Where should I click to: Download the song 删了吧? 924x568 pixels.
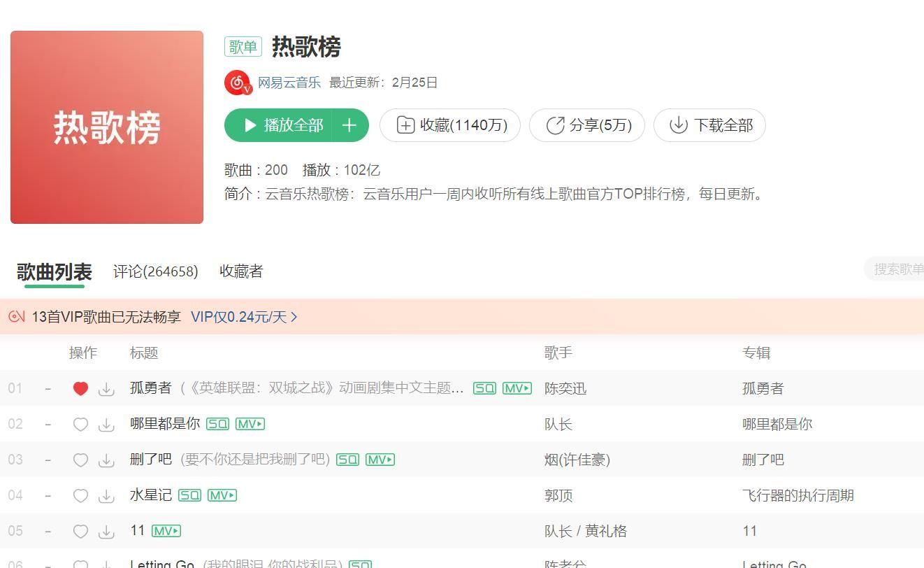(x=106, y=460)
